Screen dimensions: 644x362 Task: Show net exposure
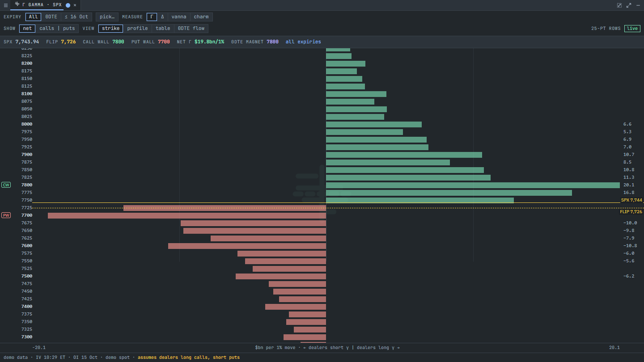27,29
